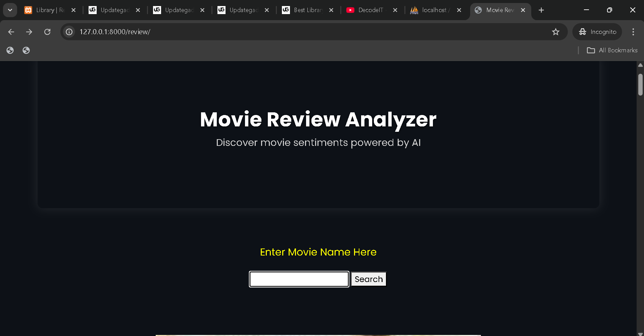Click the back navigation arrow
Image resolution: width=644 pixels, height=336 pixels.
click(11, 32)
